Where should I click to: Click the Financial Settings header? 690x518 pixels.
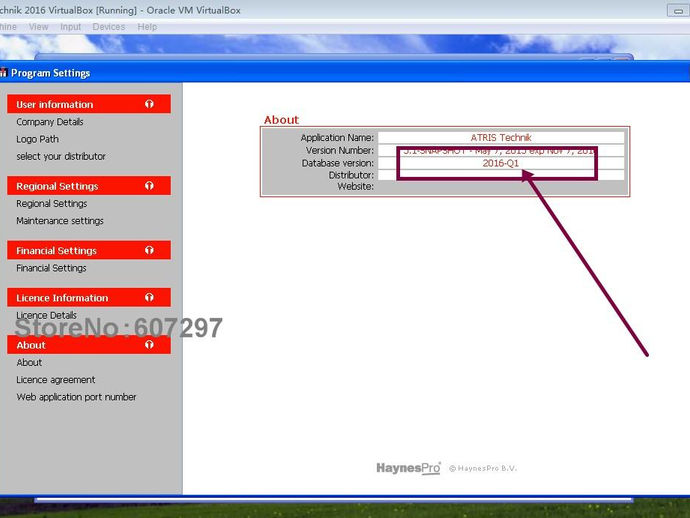(x=89, y=250)
